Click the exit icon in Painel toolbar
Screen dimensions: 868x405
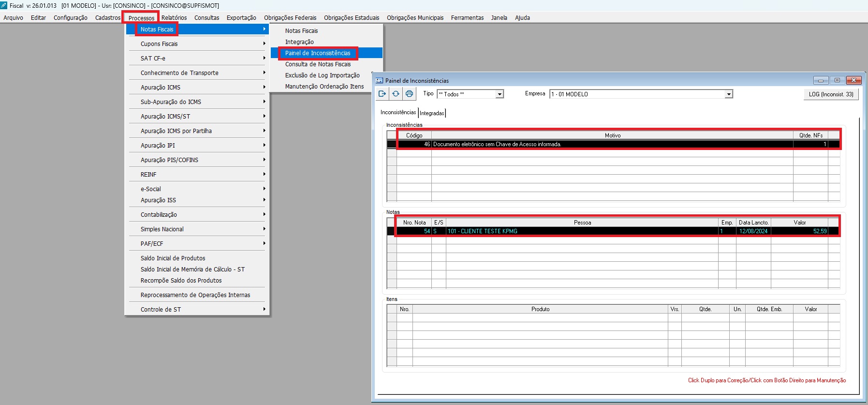pyautogui.click(x=382, y=94)
